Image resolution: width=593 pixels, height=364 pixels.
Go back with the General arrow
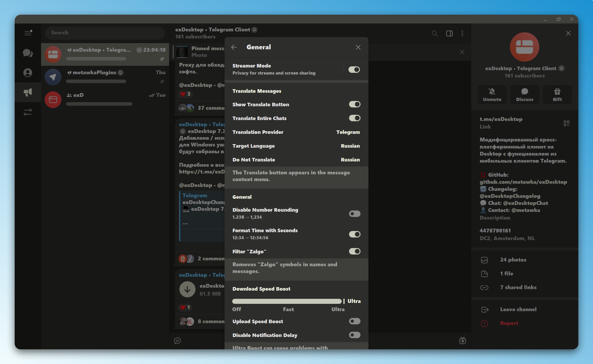[x=234, y=47]
